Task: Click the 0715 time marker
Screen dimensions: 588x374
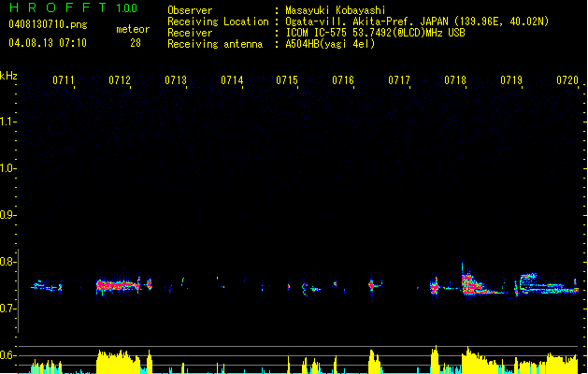Action: tap(287, 80)
